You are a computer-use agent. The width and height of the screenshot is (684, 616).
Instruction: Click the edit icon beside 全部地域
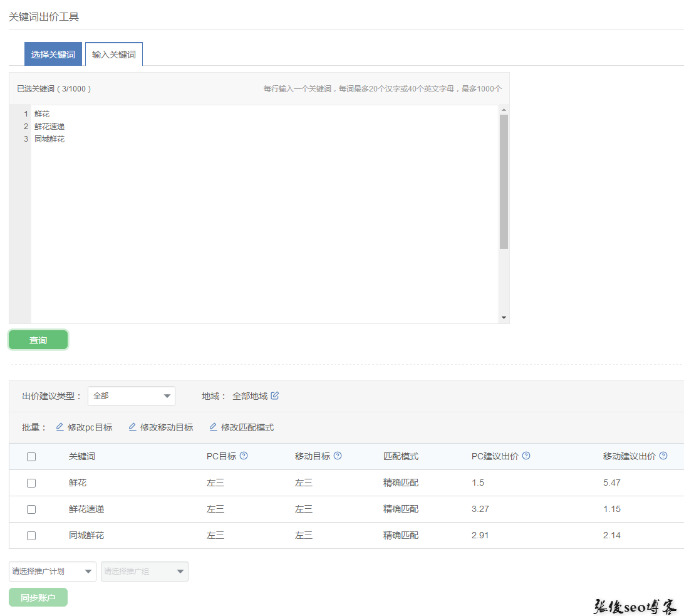[x=275, y=395]
